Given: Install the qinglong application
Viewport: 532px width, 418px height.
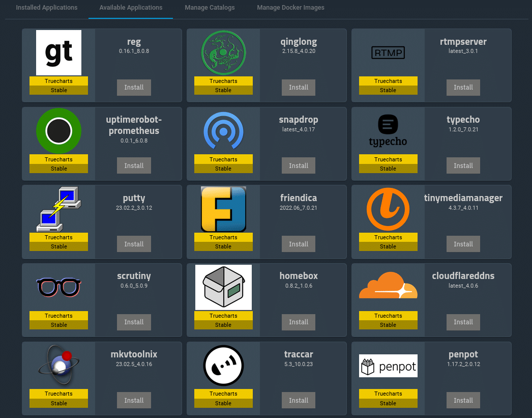Looking at the screenshot, I should [299, 87].
